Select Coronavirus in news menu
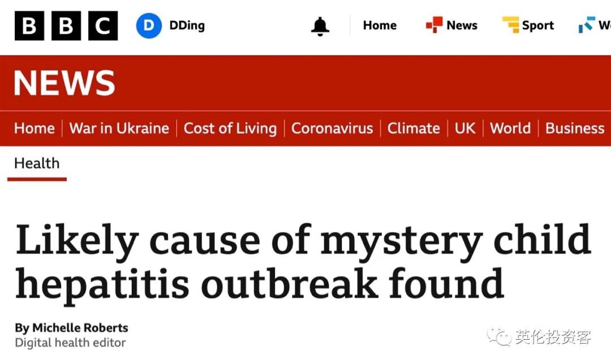Image resolution: width=611 pixels, height=364 pixels. pos(332,128)
